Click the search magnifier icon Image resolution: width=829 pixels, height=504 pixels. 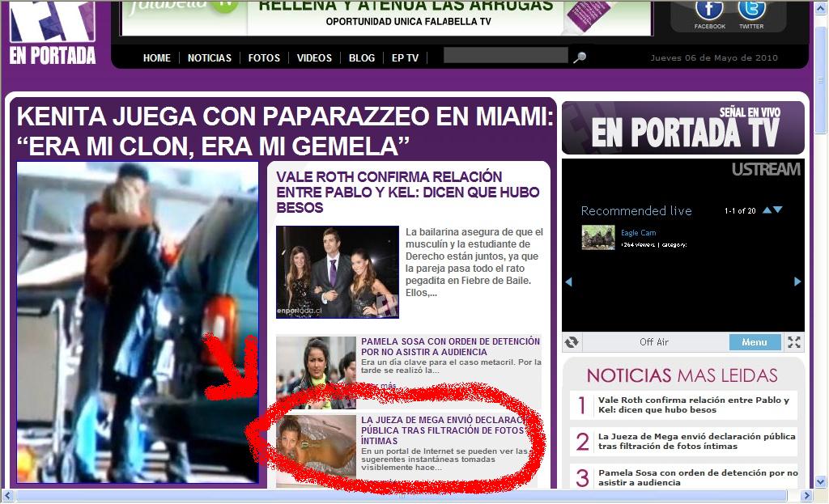point(580,57)
